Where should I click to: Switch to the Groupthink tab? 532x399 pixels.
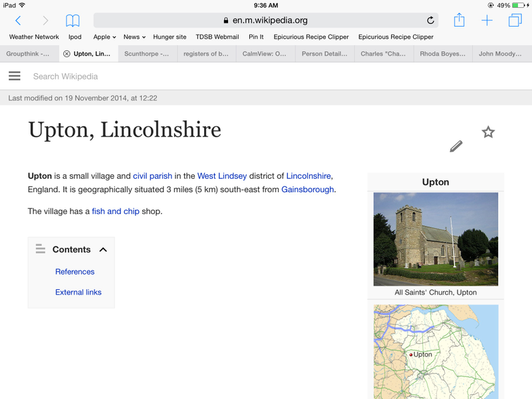[29, 54]
